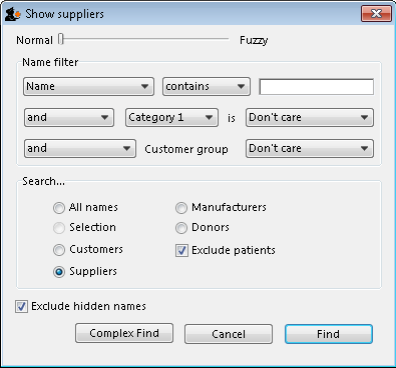Click the app icon in title bar
This screenshot has width=396, height=368.
pos(13,14)
